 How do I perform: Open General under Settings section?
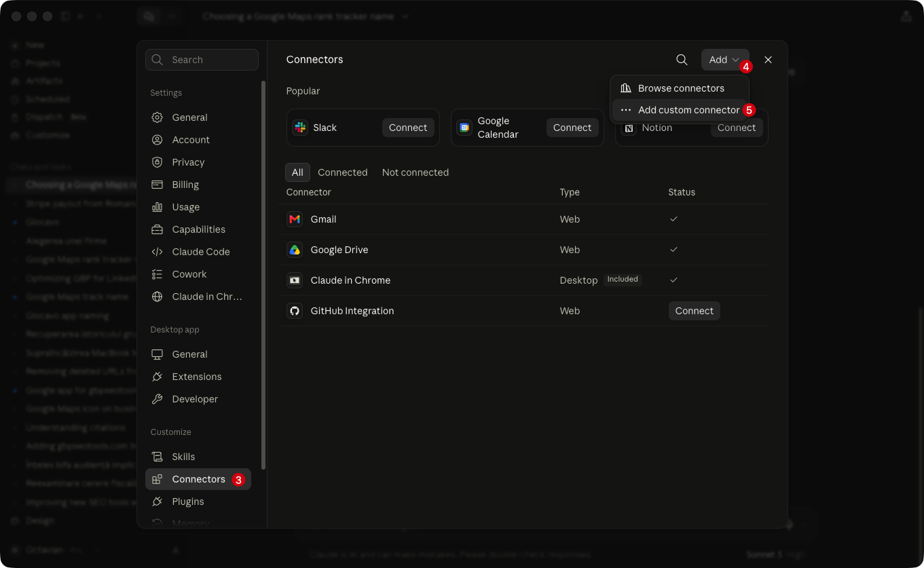198,117
